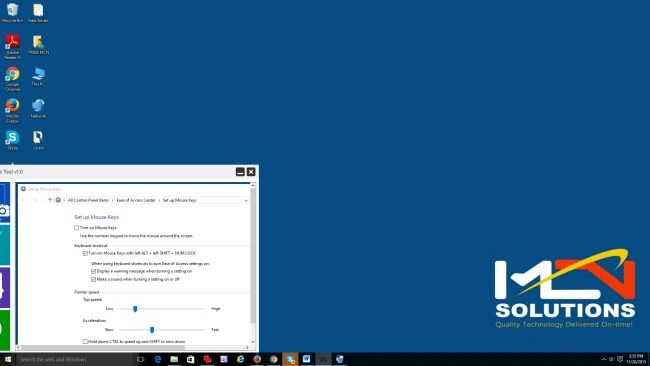Enable the Turn on Mouse Keys checkbox
The width and height of the screenshot is (650, 366).
point(76,228)
